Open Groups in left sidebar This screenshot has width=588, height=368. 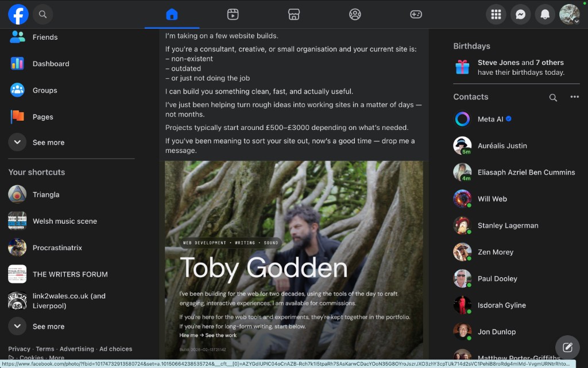tap(45, 90)
